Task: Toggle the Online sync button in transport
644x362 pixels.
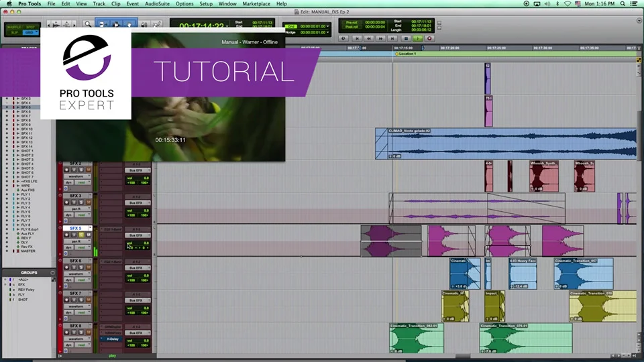Action: pos(343,38)
